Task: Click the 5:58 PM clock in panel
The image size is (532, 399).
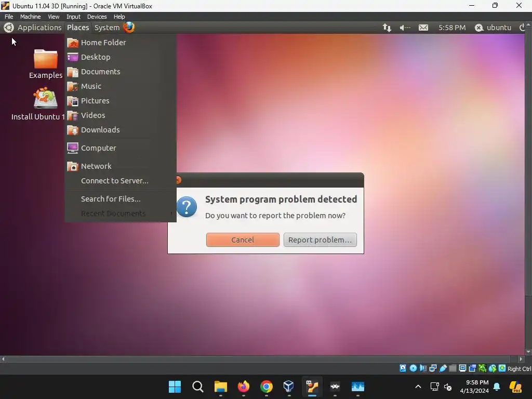Action: pos(452,28)
